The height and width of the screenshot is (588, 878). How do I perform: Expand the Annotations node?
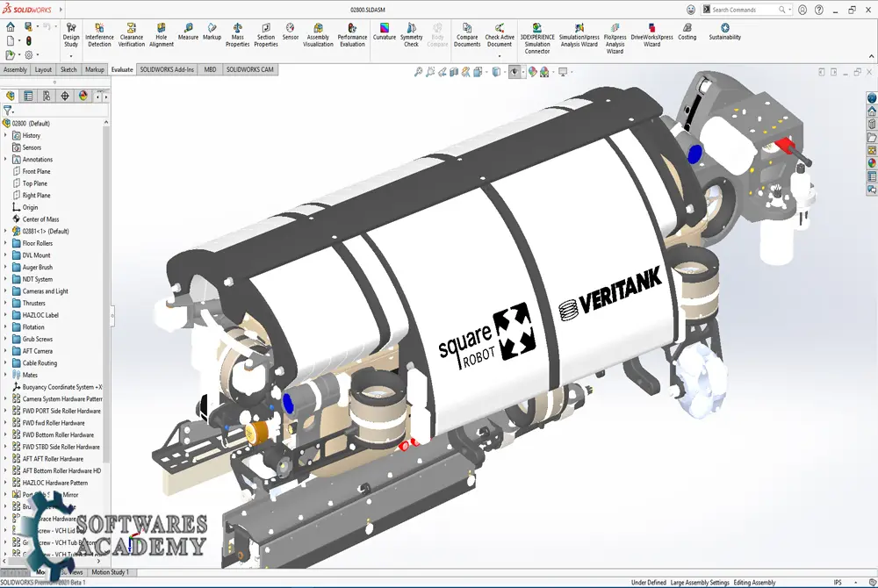5,160
